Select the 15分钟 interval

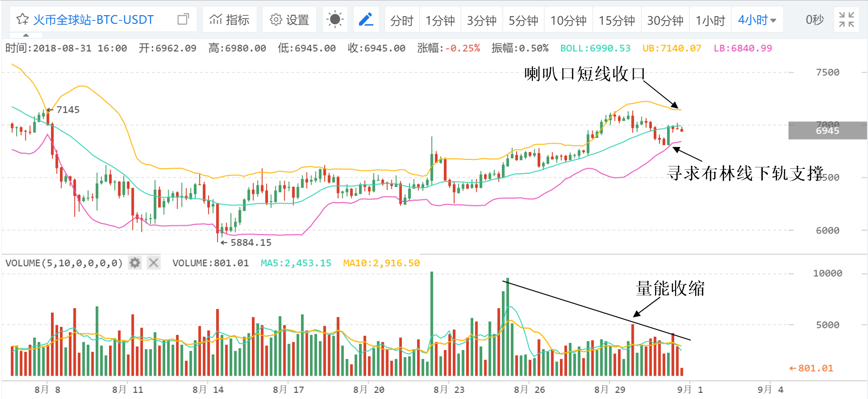tap(617, 20)
